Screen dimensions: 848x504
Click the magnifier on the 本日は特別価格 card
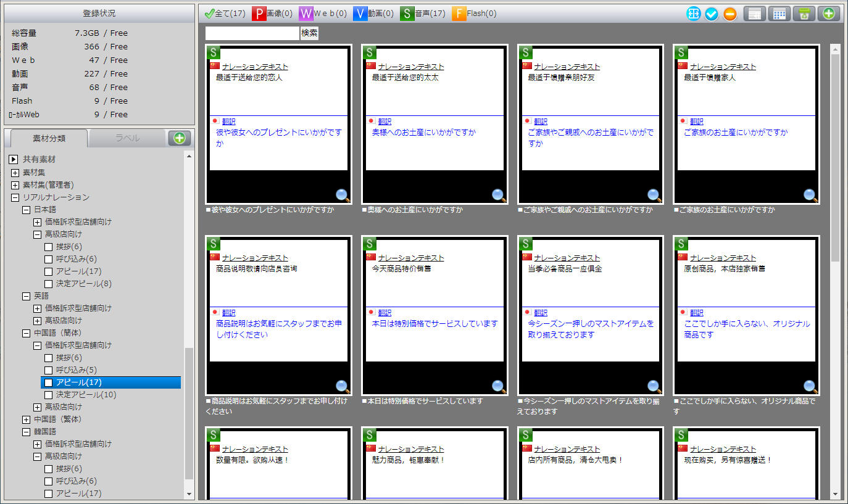[499, 387]
